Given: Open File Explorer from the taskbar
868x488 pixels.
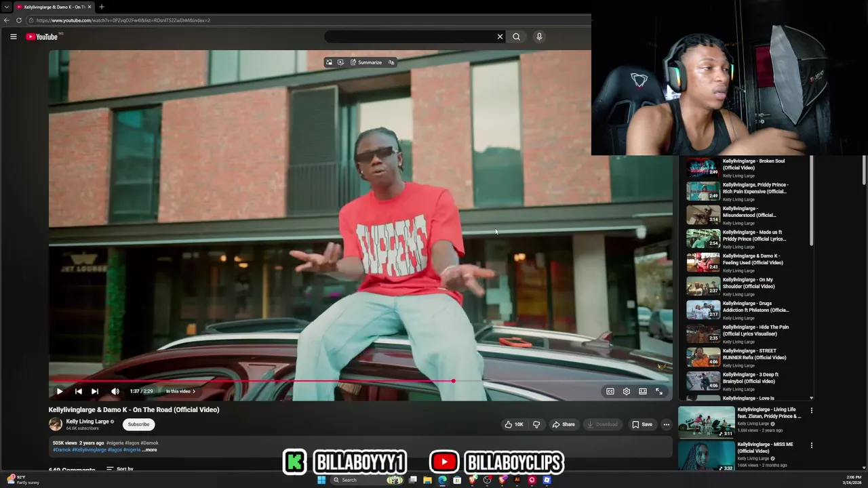Looking at the screenshot, I should tap(427, 480).
